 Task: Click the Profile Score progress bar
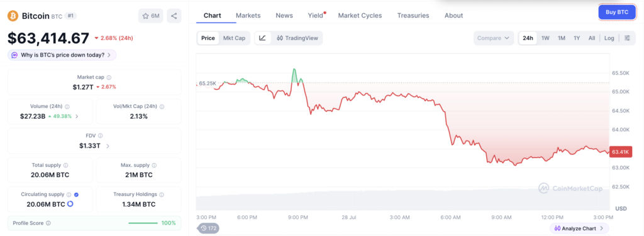point(143,223)
